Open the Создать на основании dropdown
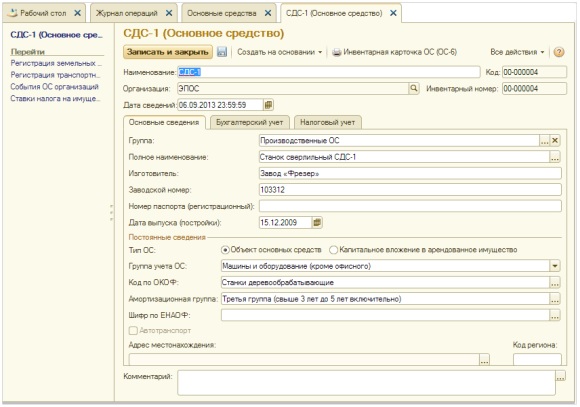The width and height of the screenshot is (580, 407). (x=280, y=52)
